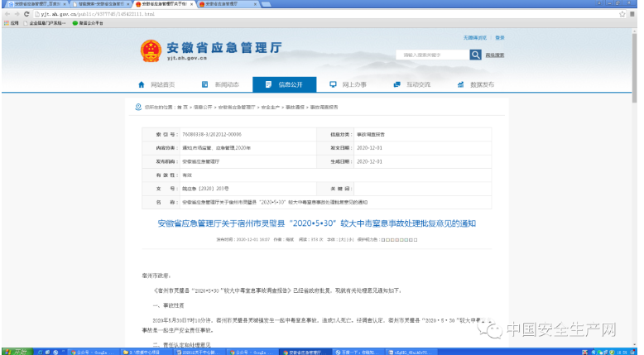644x355 pixels.
Task: Bookmark this page with the star icon
Action: pos(621,14)
